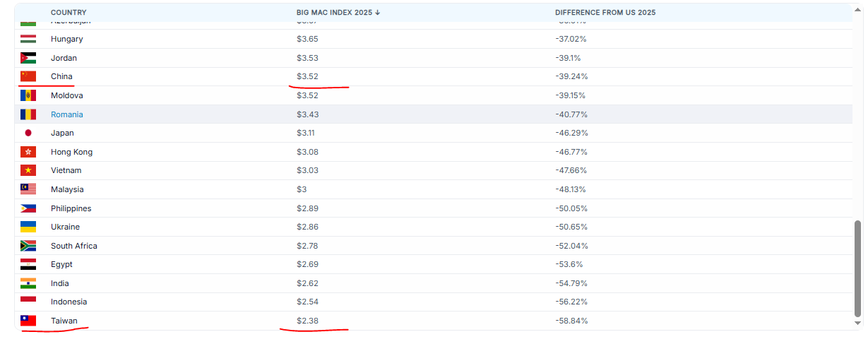868x344 pixels.
Task: Select the Ukraine country name
Action: [65, 227]
